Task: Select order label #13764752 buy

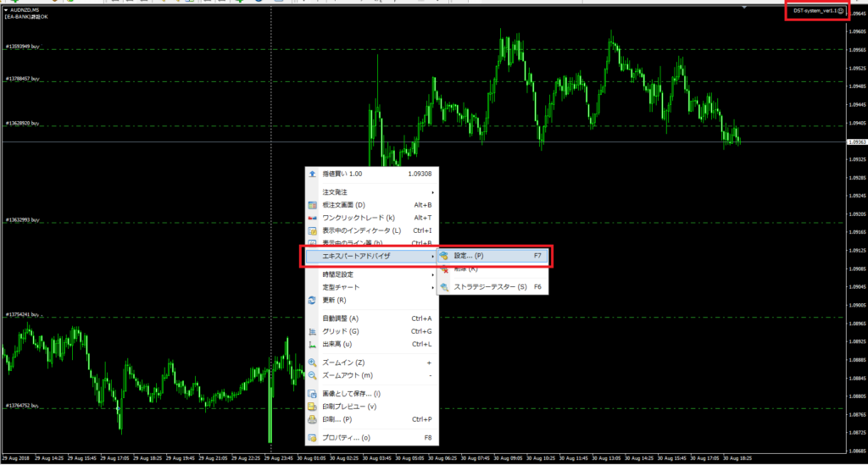Action: [x=23, y=405]
